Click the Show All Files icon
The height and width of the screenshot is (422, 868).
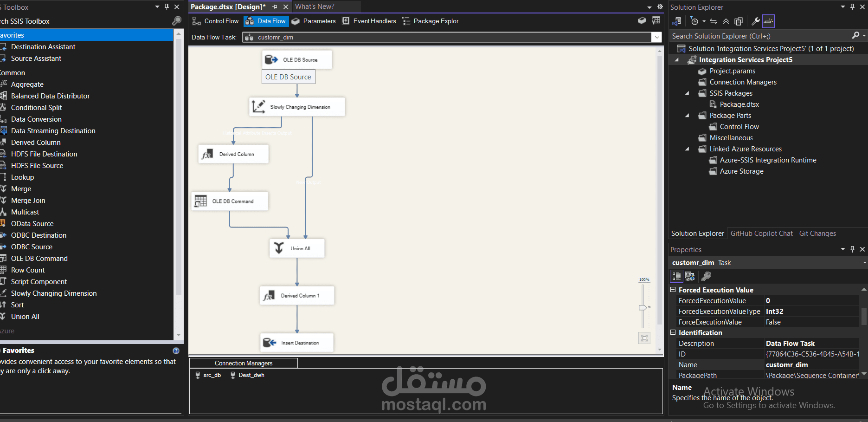point(739,21)
